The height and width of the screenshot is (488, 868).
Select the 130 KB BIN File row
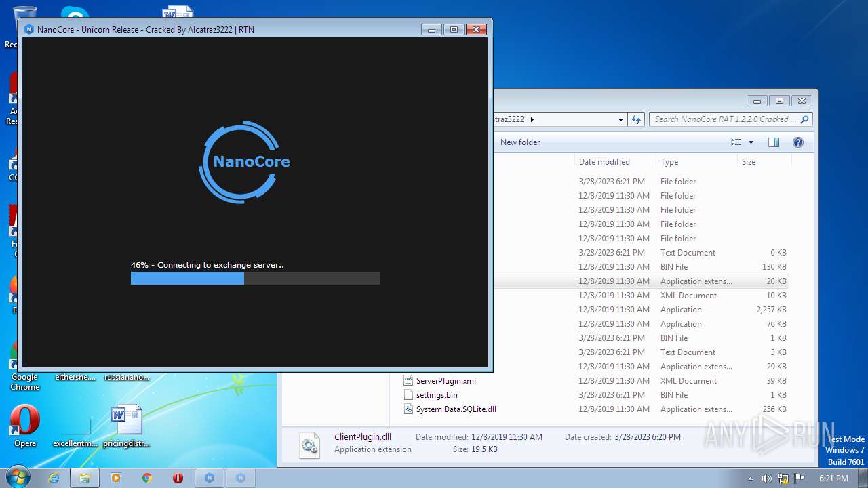[642, 267]
